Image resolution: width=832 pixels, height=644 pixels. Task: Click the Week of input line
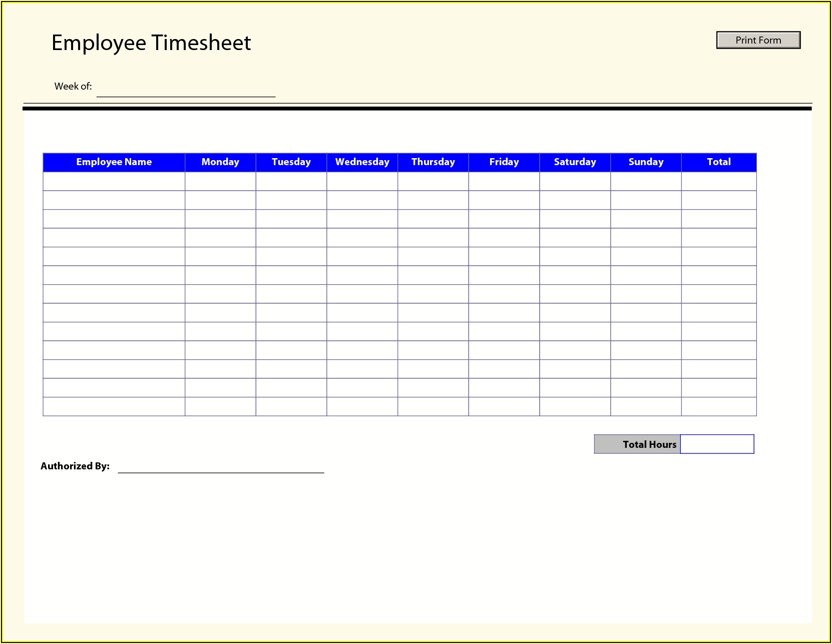(x=186, y=89)
